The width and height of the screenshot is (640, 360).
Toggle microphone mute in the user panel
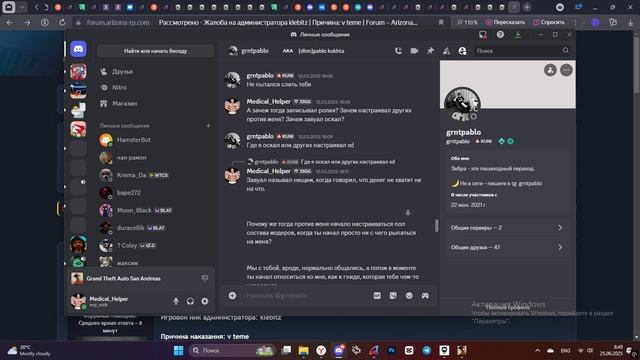click(x=176, y=301)
